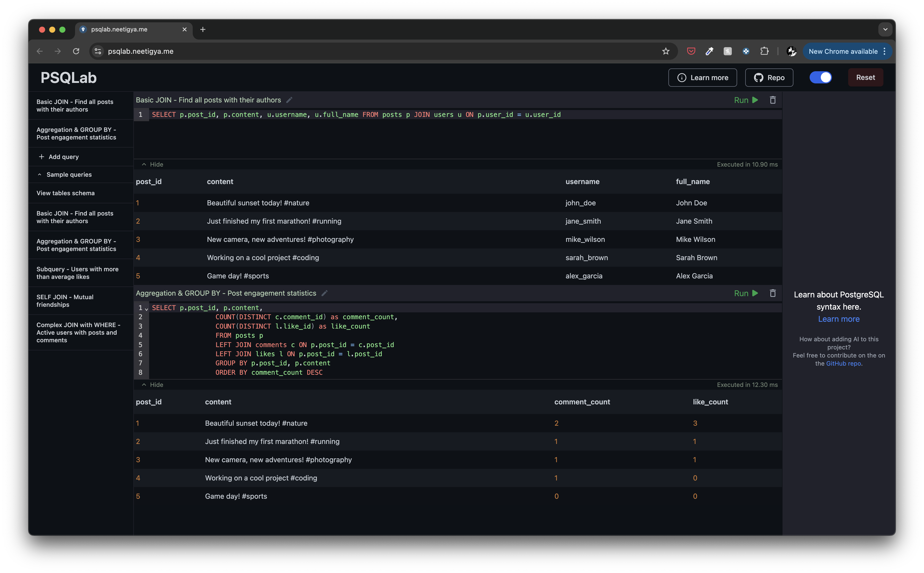This screenshot has height=573, width=924.
Task: Click the Learn more header button
Action: click(x=702, y=78)
